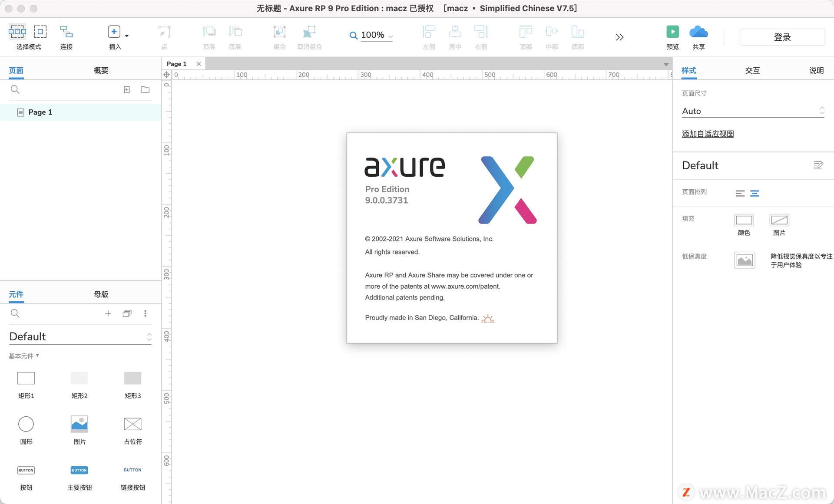Click the 中部 align middle icon

[552, 32]
